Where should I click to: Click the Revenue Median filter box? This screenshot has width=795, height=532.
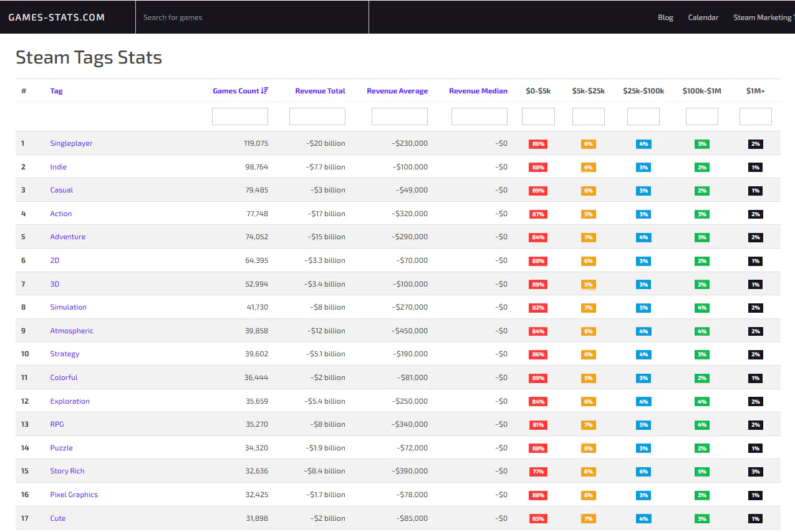point(479,116)
